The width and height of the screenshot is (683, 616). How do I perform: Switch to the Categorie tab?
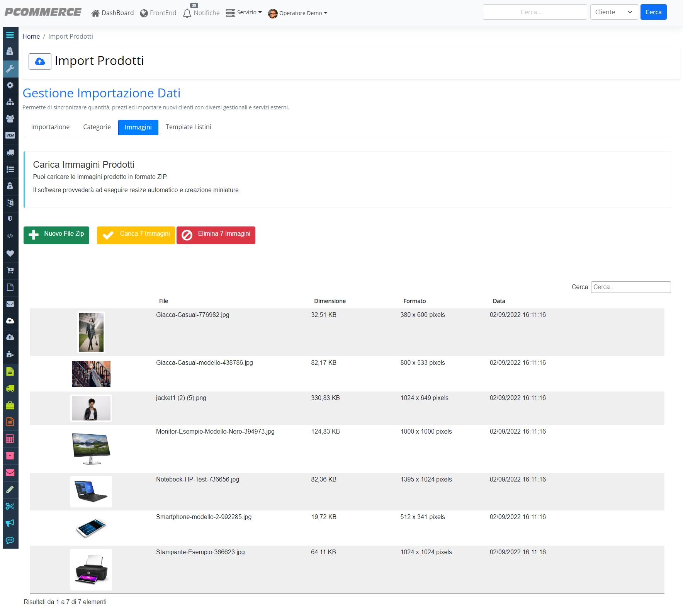97,127
